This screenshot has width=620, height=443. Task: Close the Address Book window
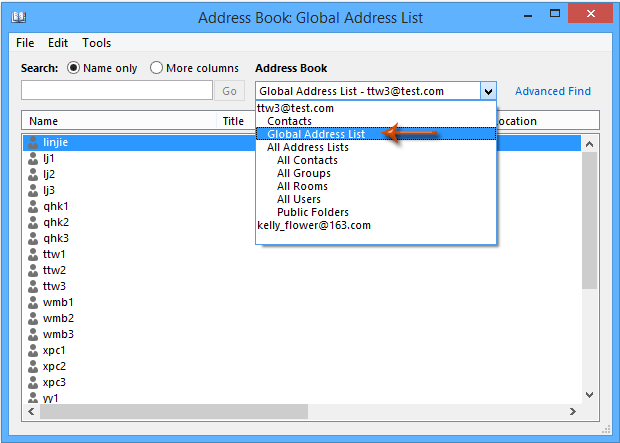tap(591, 14)
